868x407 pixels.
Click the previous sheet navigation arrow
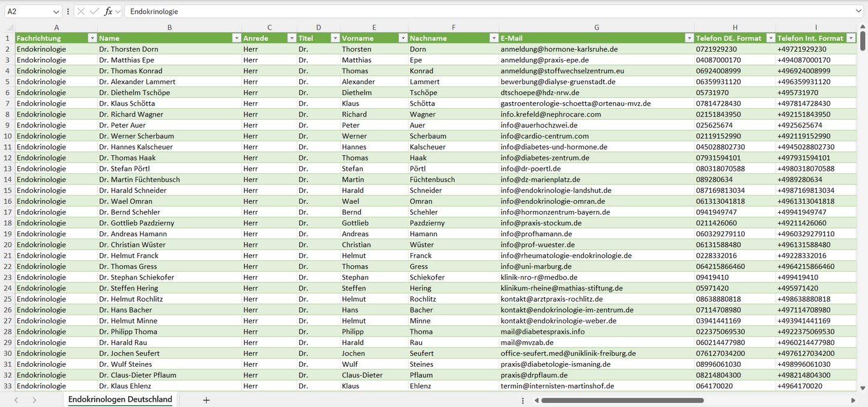[16, 400]
